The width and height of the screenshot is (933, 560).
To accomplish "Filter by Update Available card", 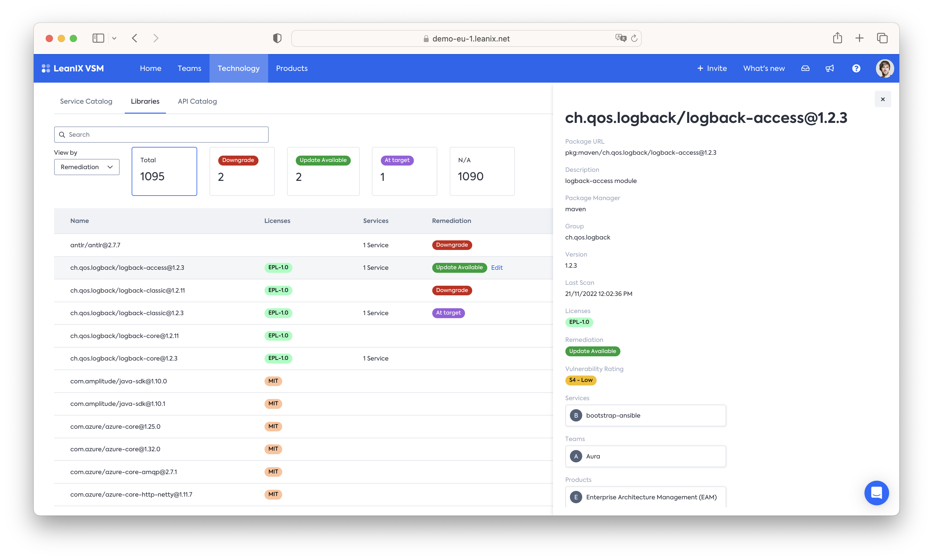I will pyautogui.click(x=323, y=171).
